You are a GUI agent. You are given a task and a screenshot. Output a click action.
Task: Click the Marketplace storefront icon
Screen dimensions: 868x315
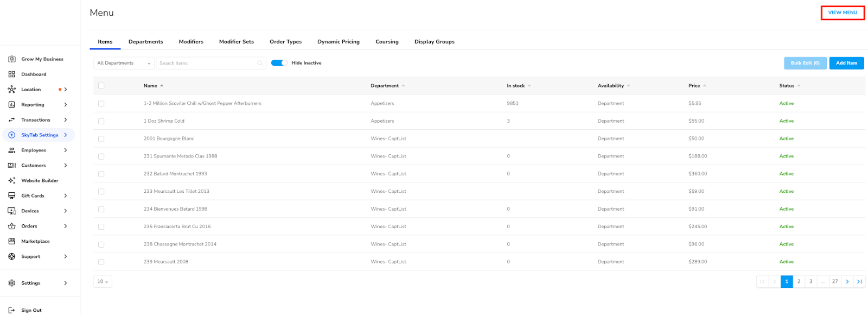[x=12, y=241]
